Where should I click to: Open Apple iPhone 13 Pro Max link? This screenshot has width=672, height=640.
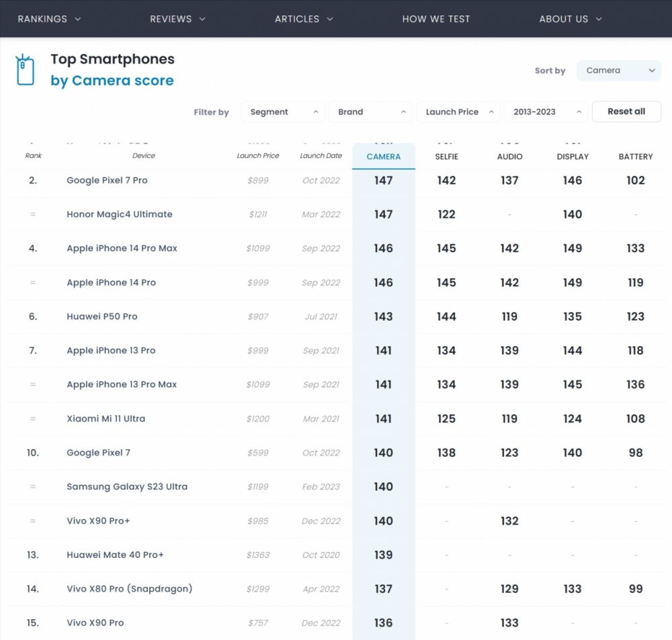click(122, 385)
